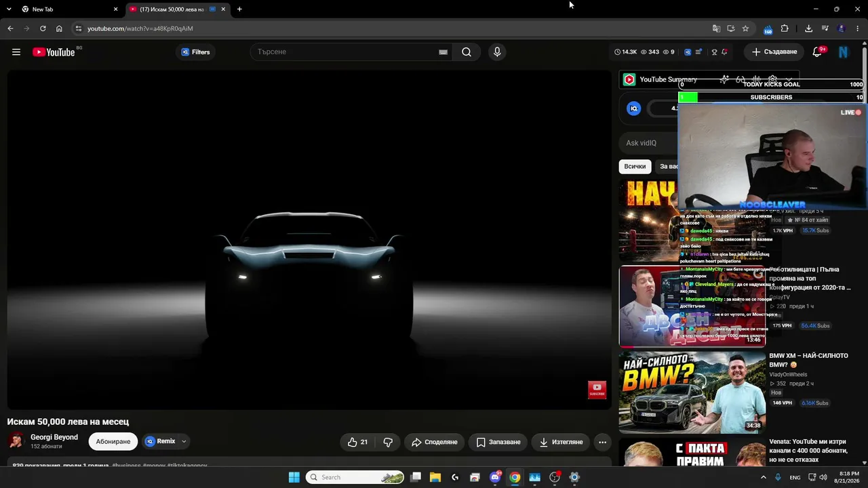The width and height of the screenshot is (868, 488).
Task: Go to the YouTube home logo
Action: [x=54, y=52]
